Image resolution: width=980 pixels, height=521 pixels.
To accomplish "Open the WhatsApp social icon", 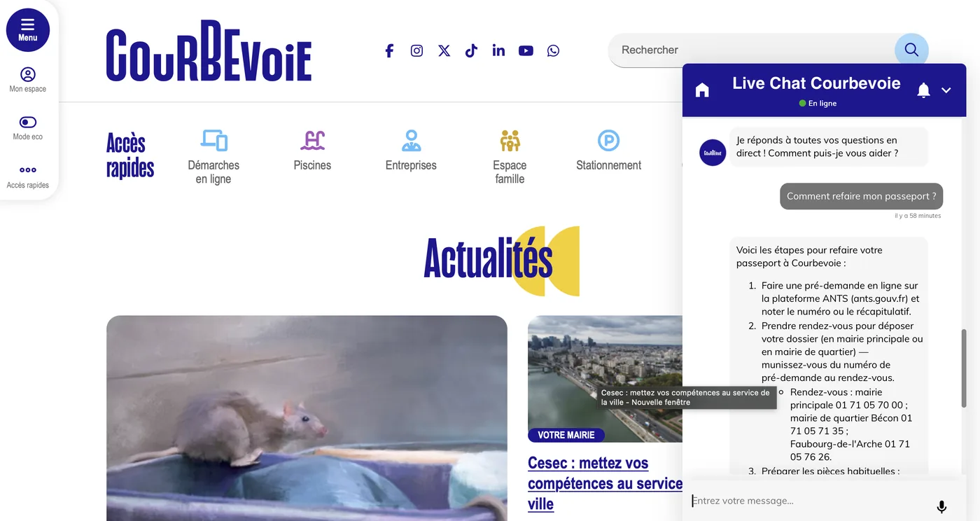I will [x=553, y=50].
